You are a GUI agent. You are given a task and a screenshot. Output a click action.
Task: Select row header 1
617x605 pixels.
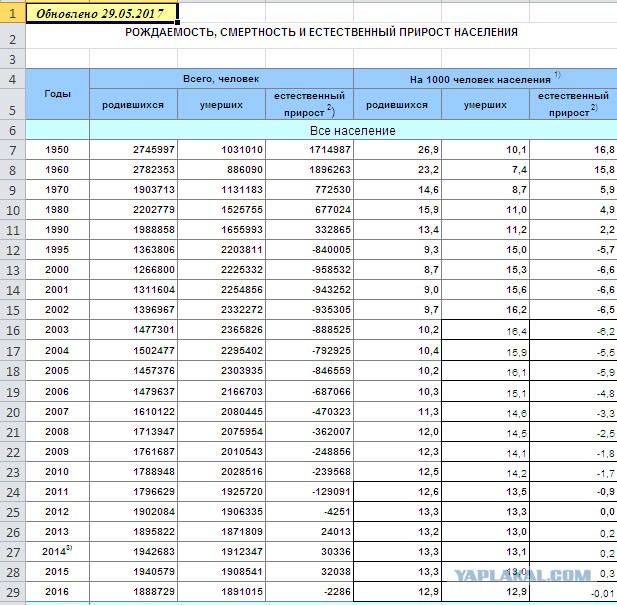tap(13, 13)
